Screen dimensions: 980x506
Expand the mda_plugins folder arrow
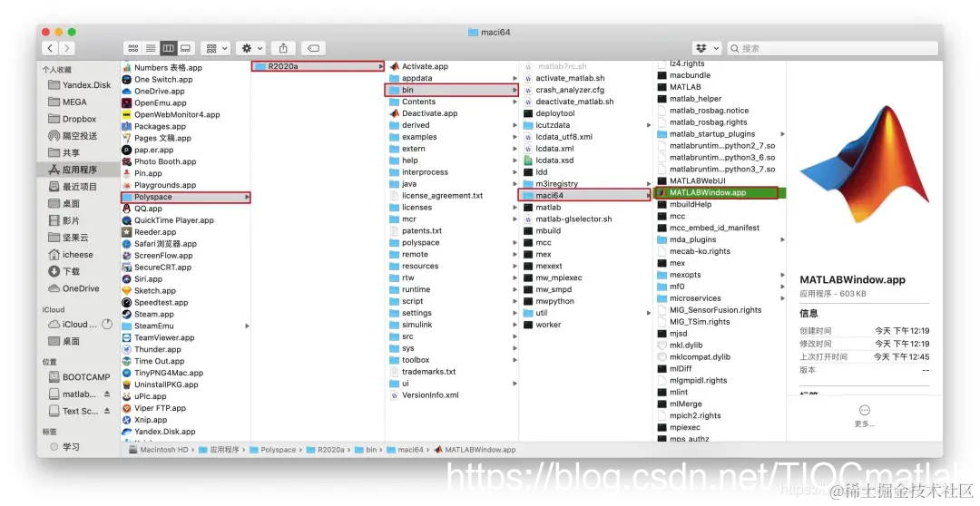pyautogui.click(x=782, y=240)
